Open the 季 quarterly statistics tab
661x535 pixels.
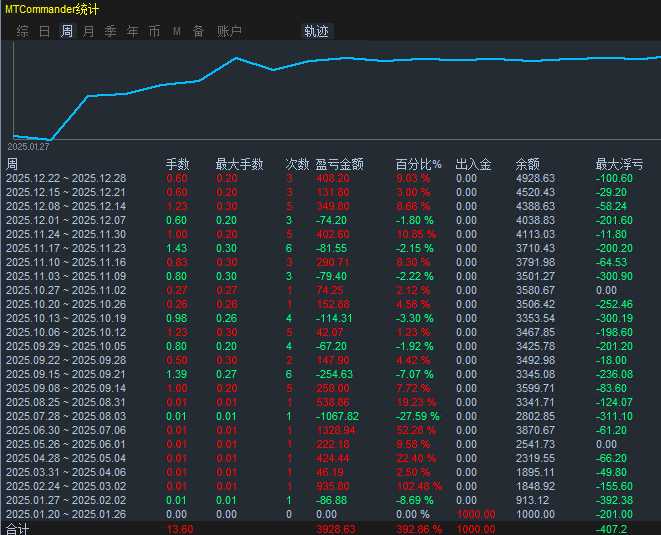111,31
